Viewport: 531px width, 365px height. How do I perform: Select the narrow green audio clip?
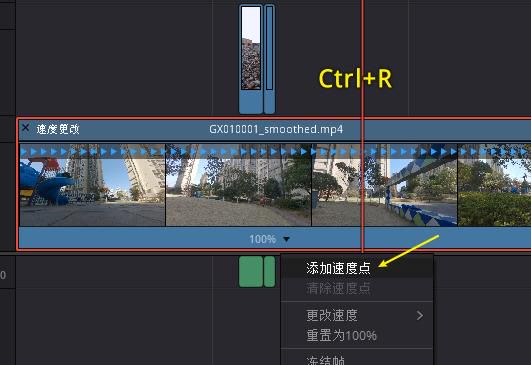(x=270, y=272)
